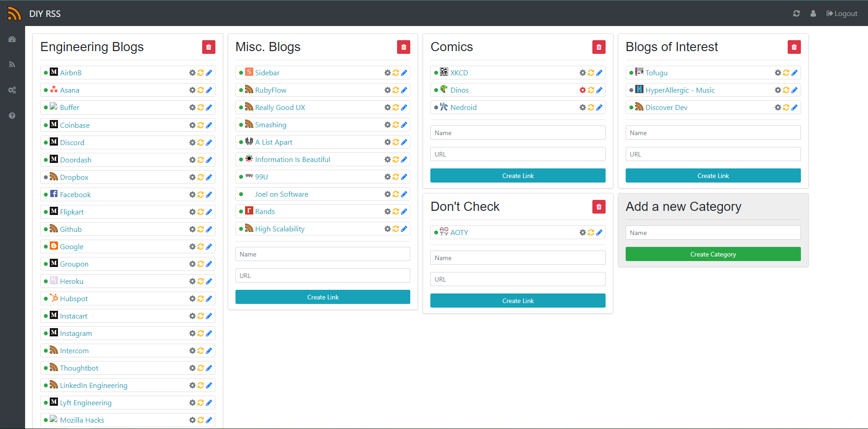Open the help question mark sidebar icon
This screenshot has width=868, height=429.
[x=12, y=115]
